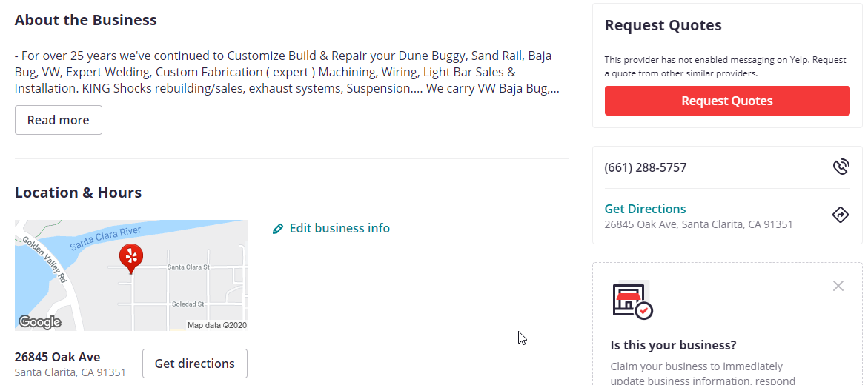Click the phone number (661) 288-5757
This screenshot has height=385, width=868.
[x=646, y=167]
